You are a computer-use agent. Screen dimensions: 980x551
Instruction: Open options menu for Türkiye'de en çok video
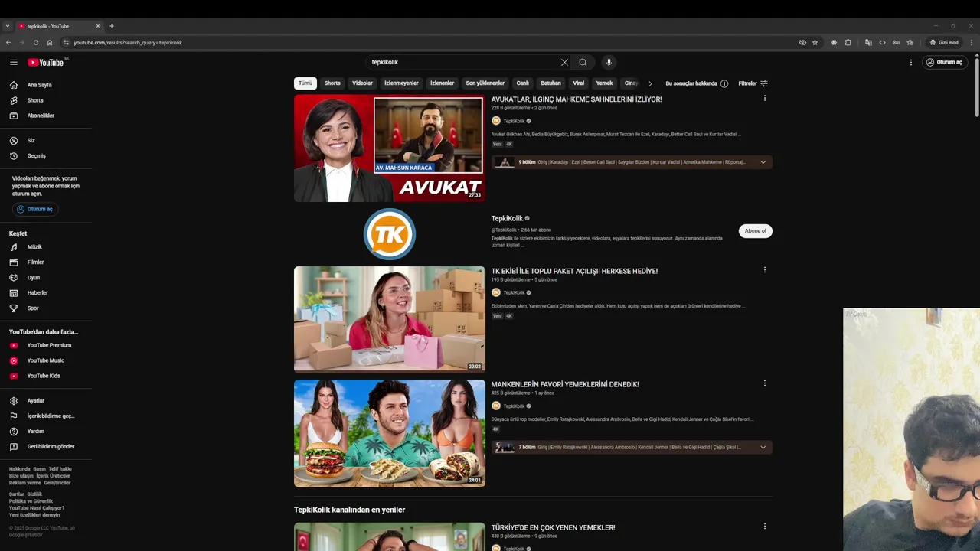(x=764, y=526)
